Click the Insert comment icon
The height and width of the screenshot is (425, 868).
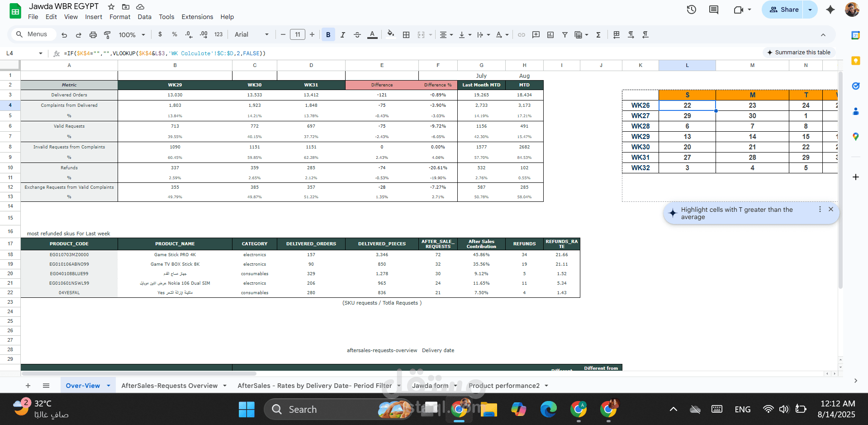click(x=536, y=35)
